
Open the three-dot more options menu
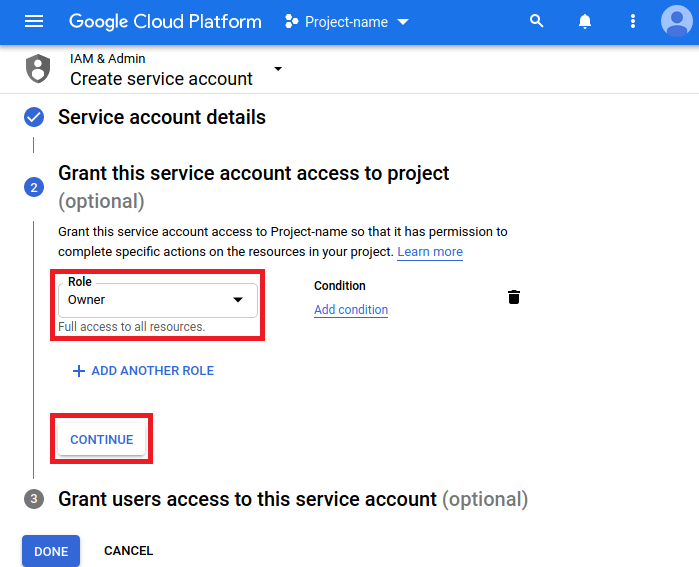click(x=632, y=21)
